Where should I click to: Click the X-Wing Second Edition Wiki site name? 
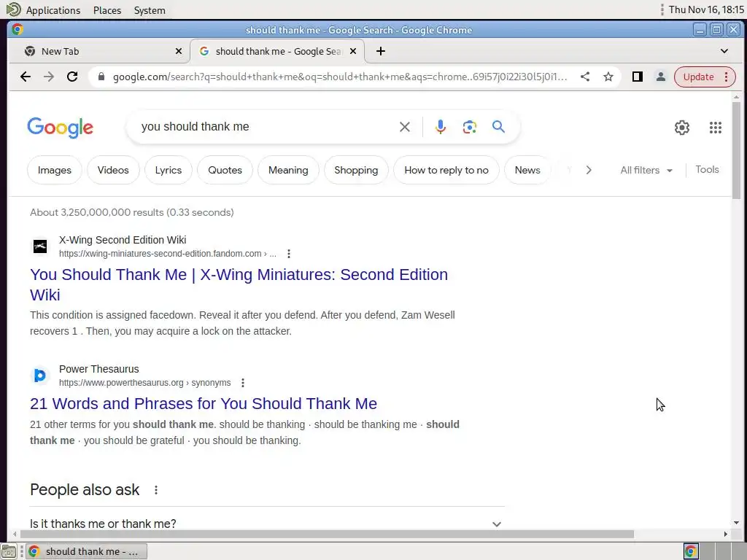123,240
